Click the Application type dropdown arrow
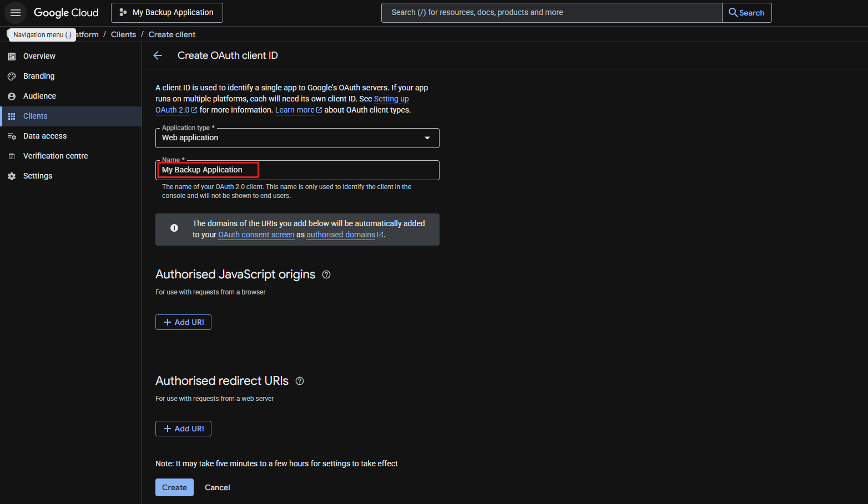Screen dimensions: 868x504 (427, 138)
